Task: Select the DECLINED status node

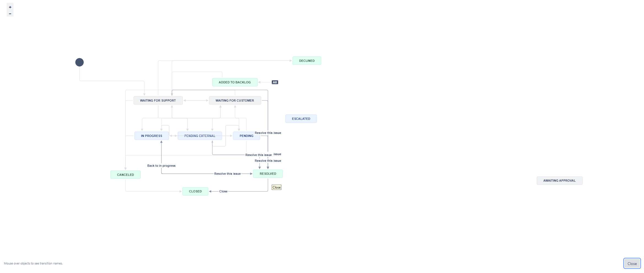Action: [307, 61]
